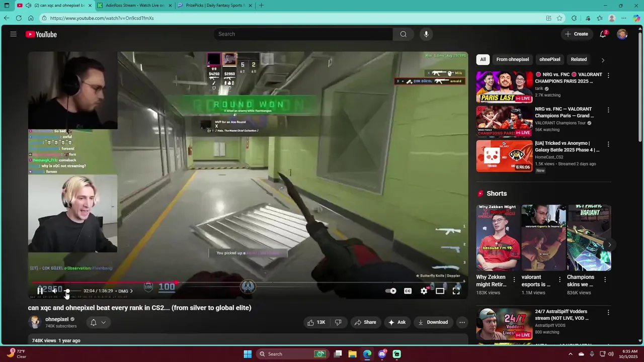Open the YouTube guide hamburger menu
The width and height of the screenshot is (644, 362).
coord(14,34)
